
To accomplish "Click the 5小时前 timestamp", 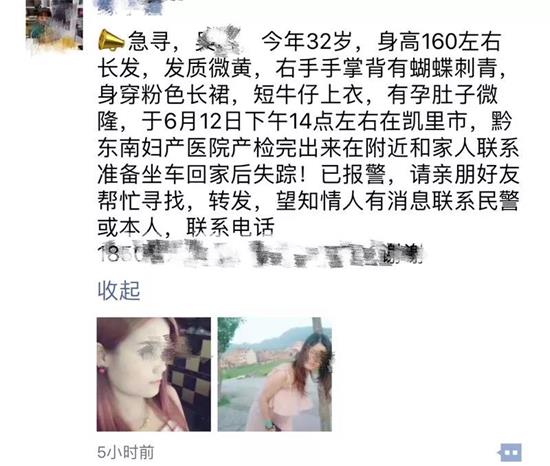I will point(126,452).
